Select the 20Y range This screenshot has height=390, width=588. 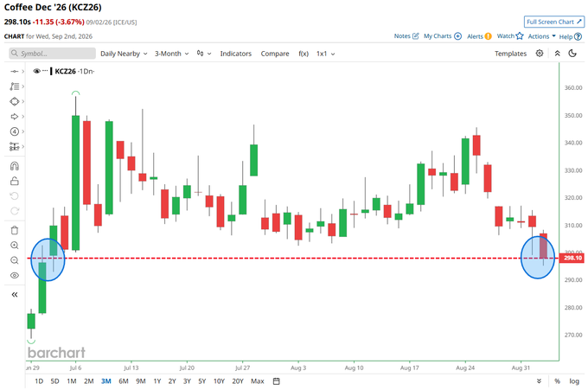(x=238, y=381)
